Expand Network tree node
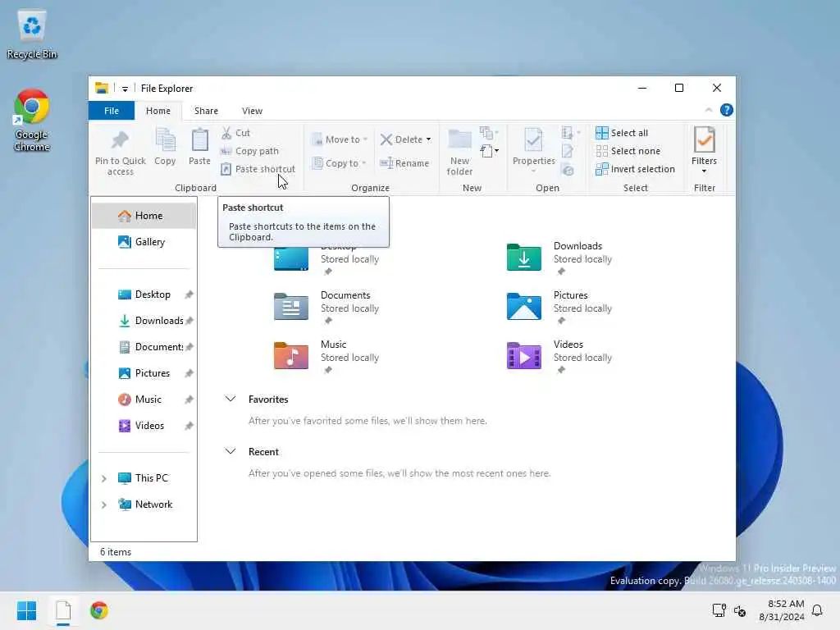The width and height of the screenshot is (840, 630). [104, 504]
